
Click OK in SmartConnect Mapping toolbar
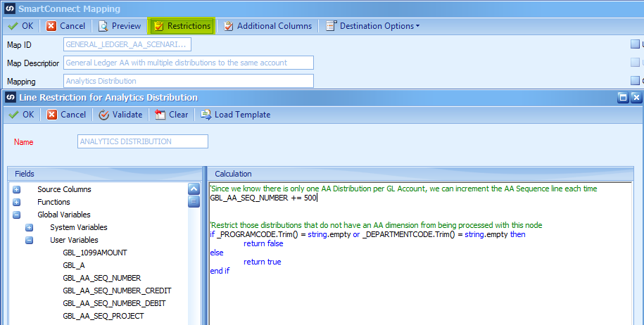(x=21, y=26)
